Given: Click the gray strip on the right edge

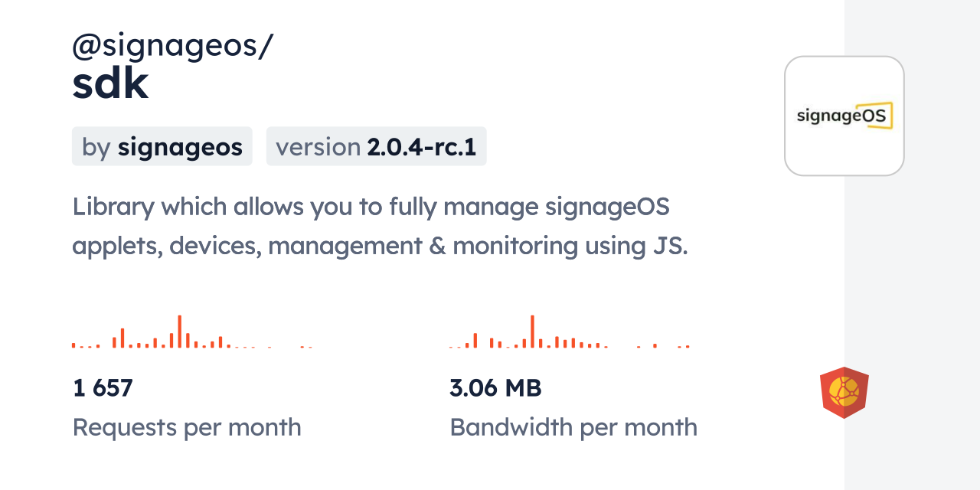Looking at the screenshot, I should click(912, 245).
